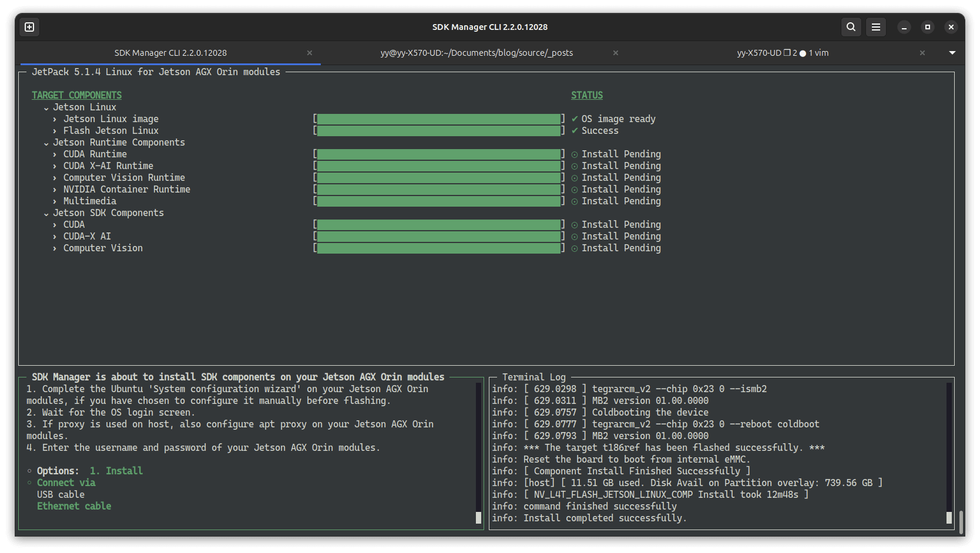Choose Ethernet cable connection
This screenshot has width=980, height=553.
pyautogui.click(x=74, y=506)
